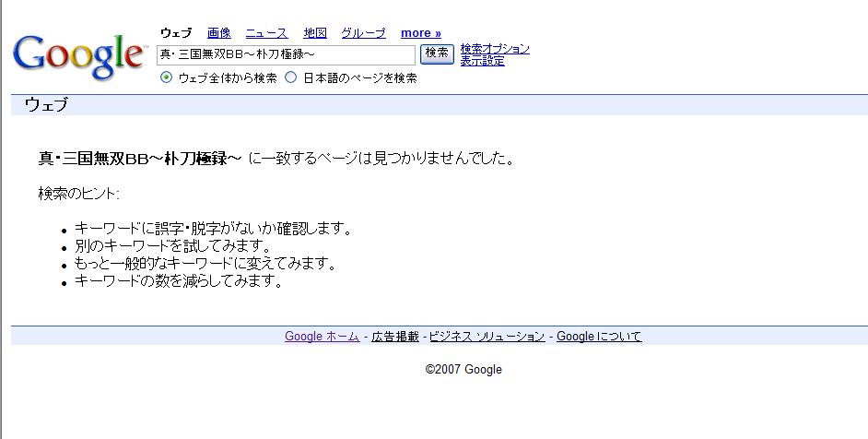
Task: Click the hint キーワードの数を減らしてみます
Action: 179,281
